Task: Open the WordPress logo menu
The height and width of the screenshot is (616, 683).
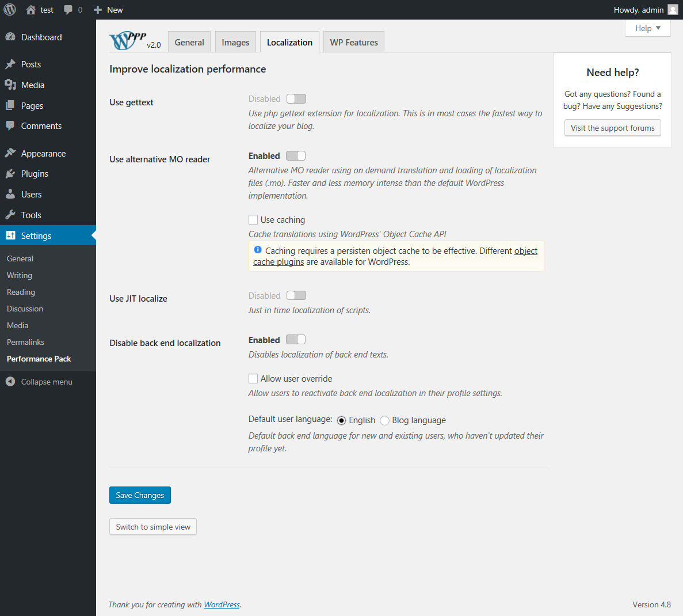Action: point(10,10)
